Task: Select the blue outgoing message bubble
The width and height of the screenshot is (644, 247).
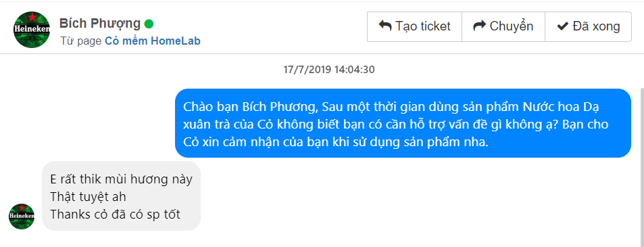Action: (403, 123)
